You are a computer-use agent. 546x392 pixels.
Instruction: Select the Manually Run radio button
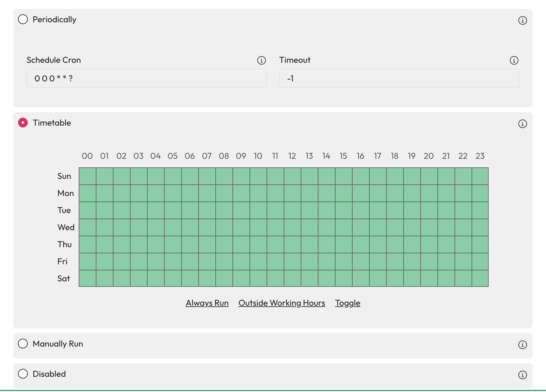click(x=23, y=344)
